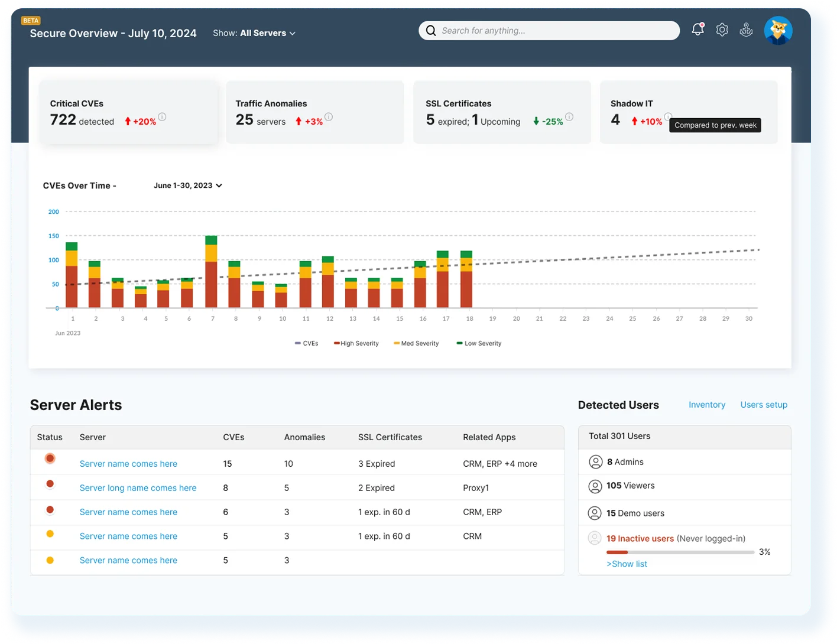Open the fox avatar profile menu
Screen dimensions: 837x644
[778, 31]
